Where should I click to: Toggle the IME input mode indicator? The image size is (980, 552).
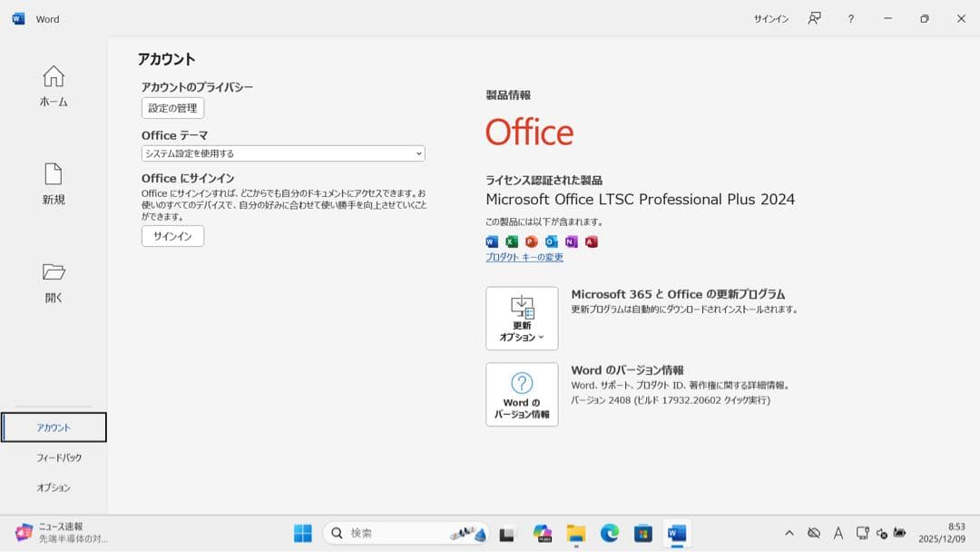click(838, 534)
